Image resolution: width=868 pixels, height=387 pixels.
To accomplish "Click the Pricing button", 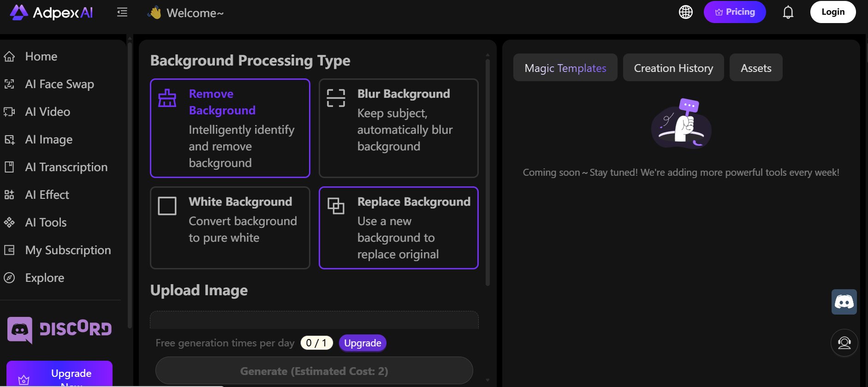I will [x=734, y=12].
